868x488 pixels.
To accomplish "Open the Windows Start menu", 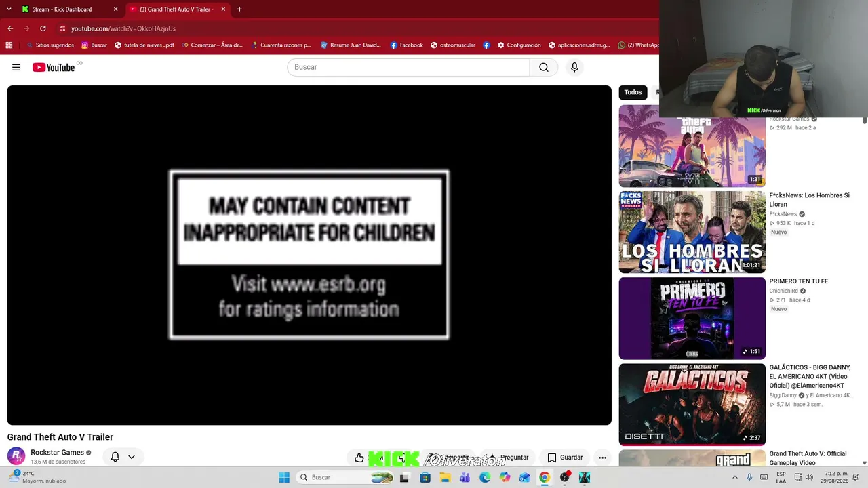I will 284,477.
